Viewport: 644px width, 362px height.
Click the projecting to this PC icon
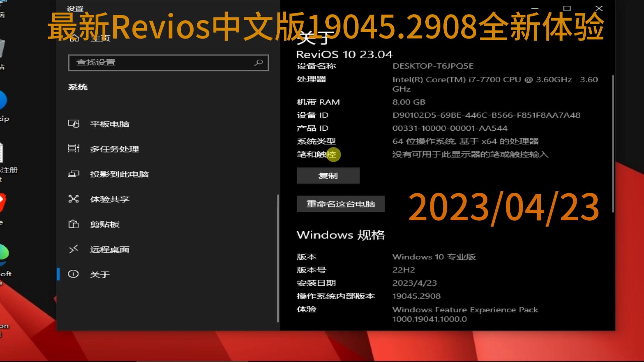click(x=73, y=174)
